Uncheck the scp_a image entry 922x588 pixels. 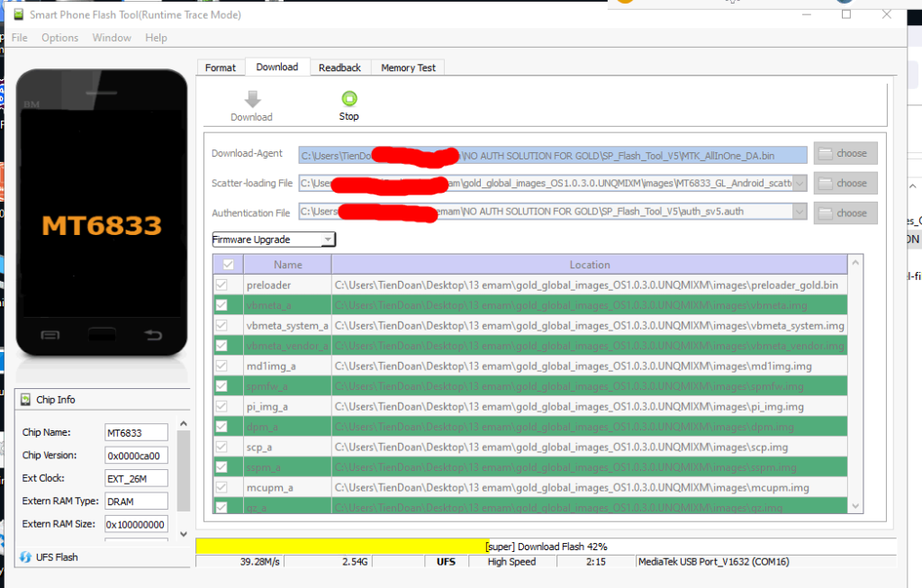tap(220, 447)
